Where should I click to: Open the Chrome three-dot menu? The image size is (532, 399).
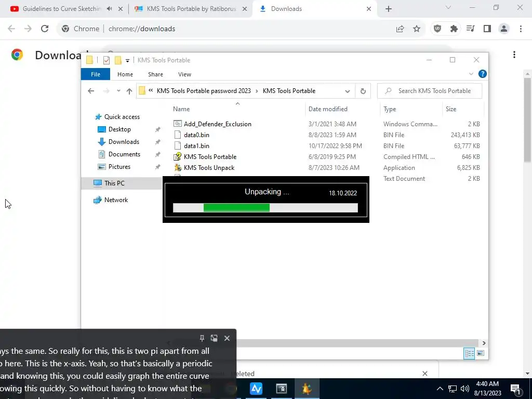[521, 29]
